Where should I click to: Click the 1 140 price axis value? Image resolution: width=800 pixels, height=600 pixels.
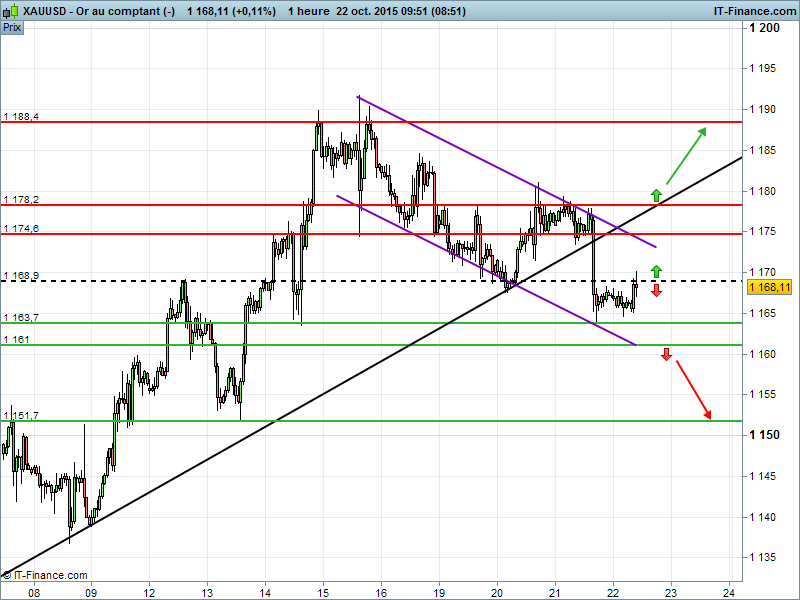click(x=762, y=517)
